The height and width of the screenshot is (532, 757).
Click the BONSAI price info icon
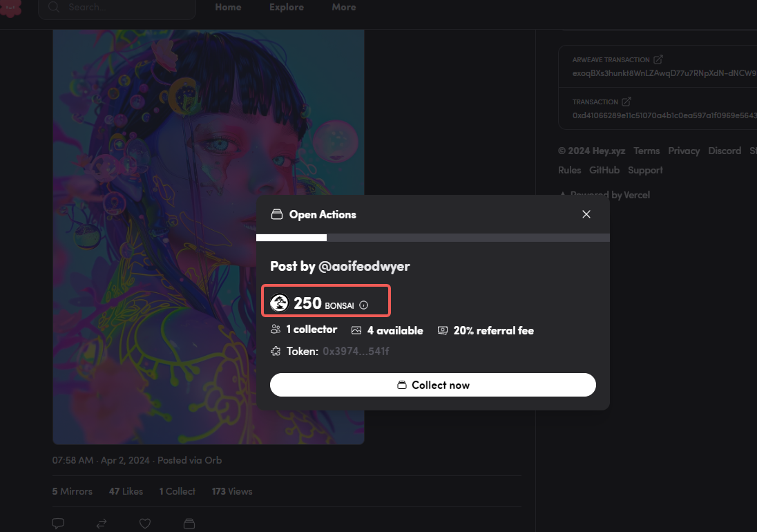364,305
